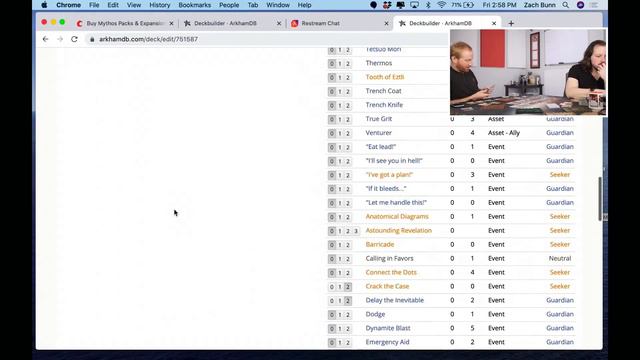This screenshot has height=360, width=640.
Task: Set Trench Coat quantity to 0
Action: 331,91
